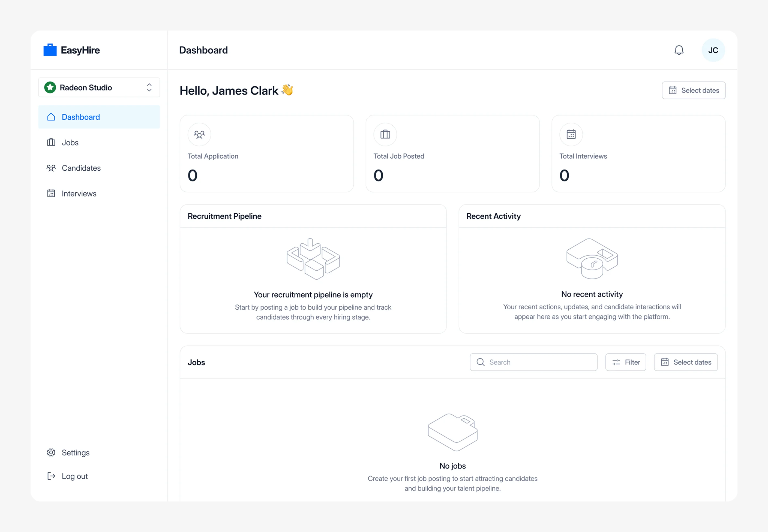Viewport: 768px width, 532px height.
Task: Click the Dashboard page title in header
Action: tap(203, 50)
